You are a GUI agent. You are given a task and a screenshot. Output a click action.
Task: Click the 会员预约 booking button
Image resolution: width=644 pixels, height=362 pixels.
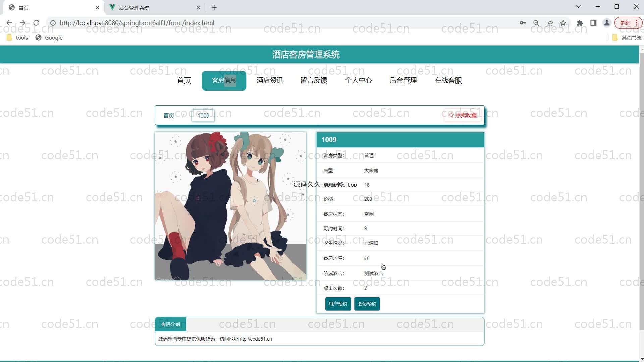[x=367, y=304]
